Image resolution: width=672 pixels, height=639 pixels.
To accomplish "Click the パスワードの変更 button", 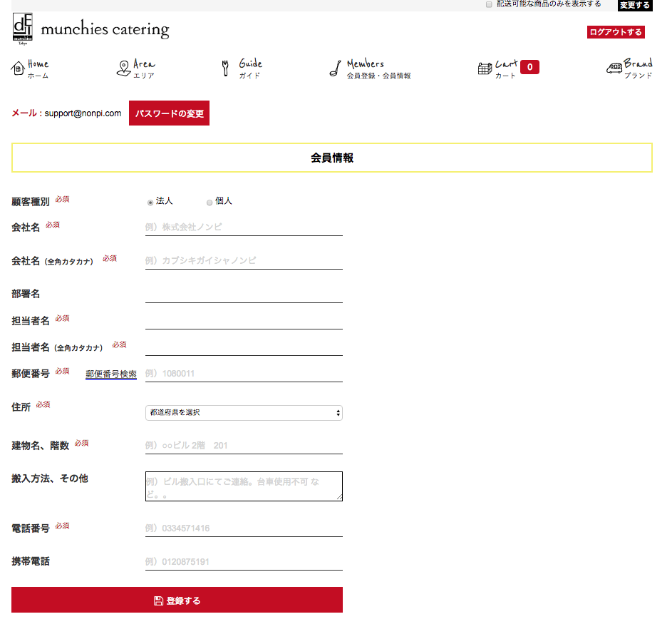I will click(169, 113).
